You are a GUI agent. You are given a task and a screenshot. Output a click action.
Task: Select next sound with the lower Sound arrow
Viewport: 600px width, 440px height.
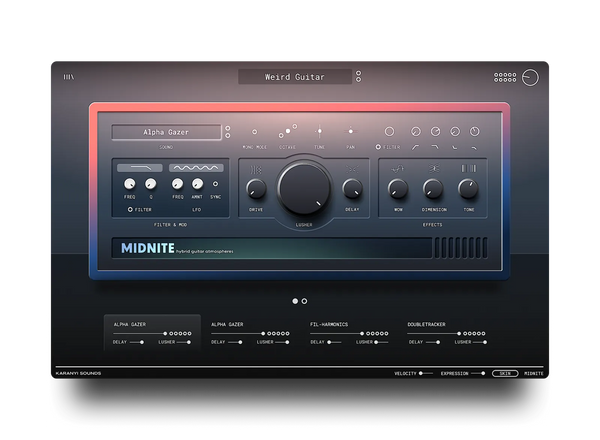tap(228, 136)
